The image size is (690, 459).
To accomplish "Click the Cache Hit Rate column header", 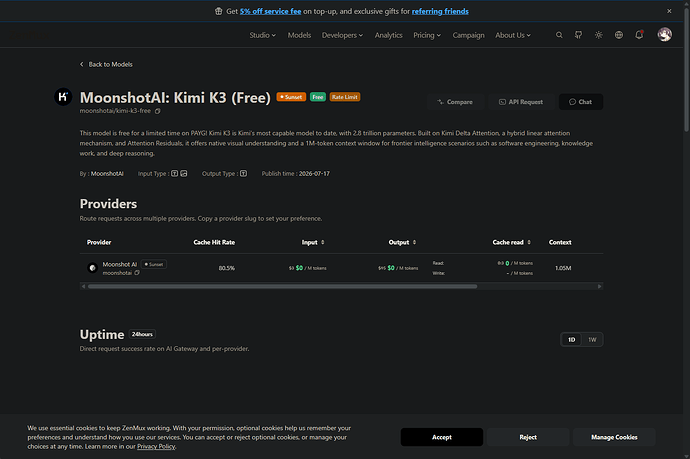I will [214, 242].
